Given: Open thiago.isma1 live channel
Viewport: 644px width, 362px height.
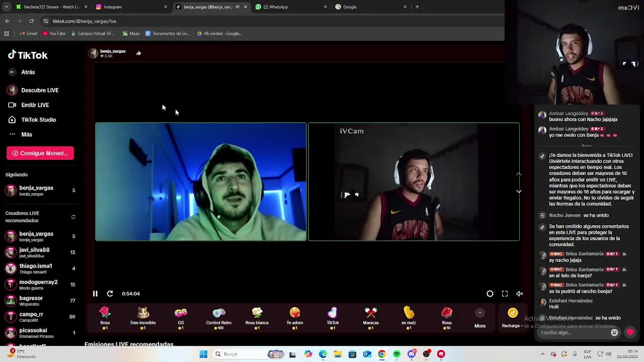Looking at the screenshot, I should pos(40,268).
